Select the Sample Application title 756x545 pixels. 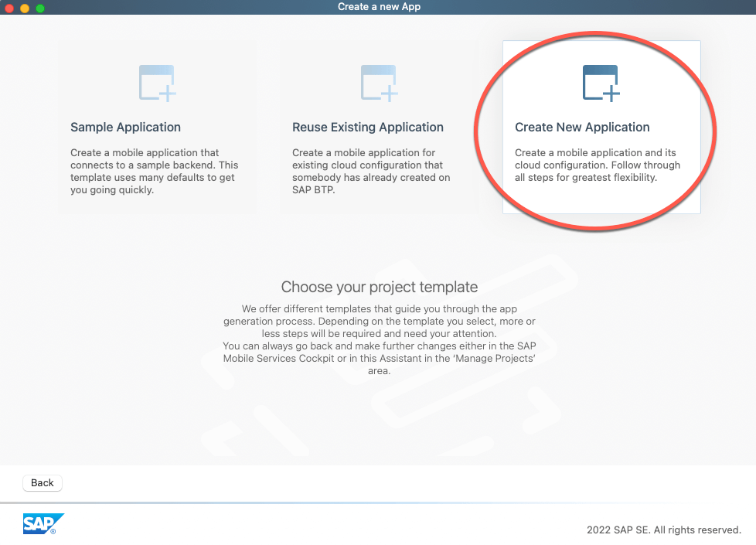pos(125,128)
